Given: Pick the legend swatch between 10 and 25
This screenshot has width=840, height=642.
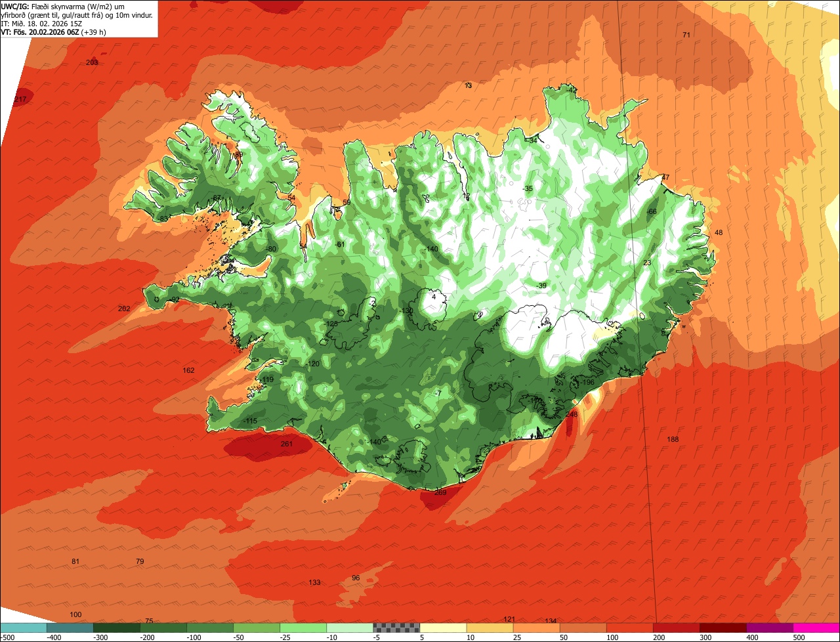Looking at the screenshot, I should pos(490,628).
